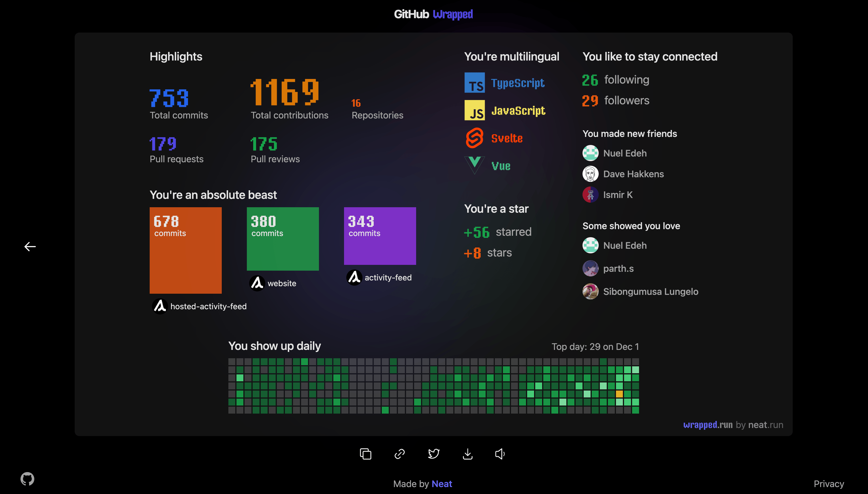868x494 pixels.
Task: Click the Svelte logo icon
Action: [x=475, y=138]
